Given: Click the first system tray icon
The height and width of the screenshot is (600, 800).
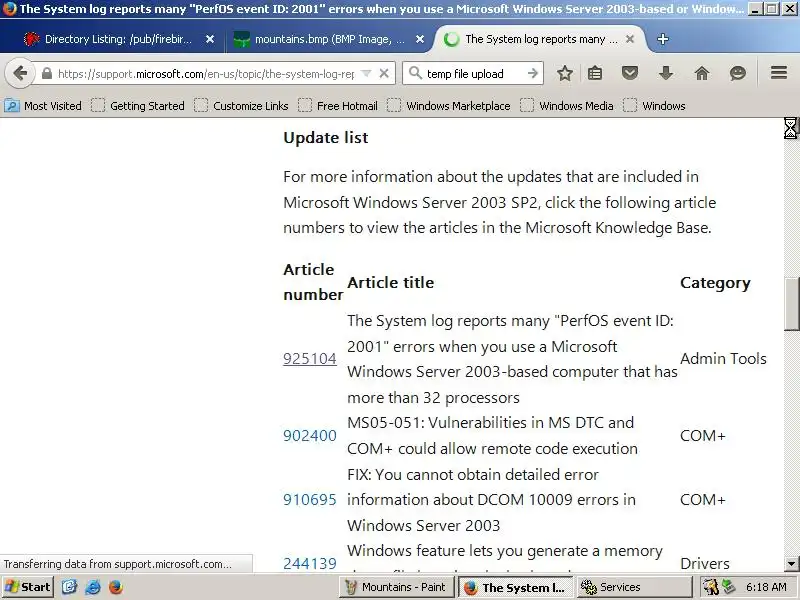Looking at the screenshot, I should pyautogui.click(x=710, y=587).
